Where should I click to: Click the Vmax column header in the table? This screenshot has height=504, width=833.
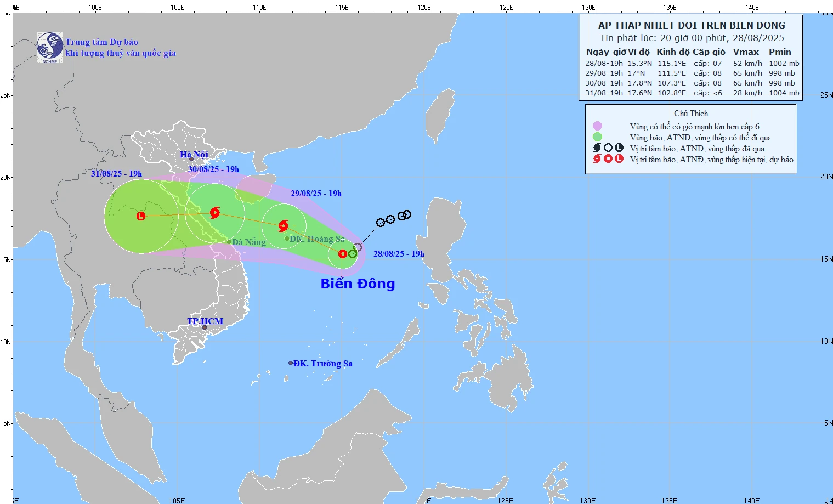click(746, 52)
